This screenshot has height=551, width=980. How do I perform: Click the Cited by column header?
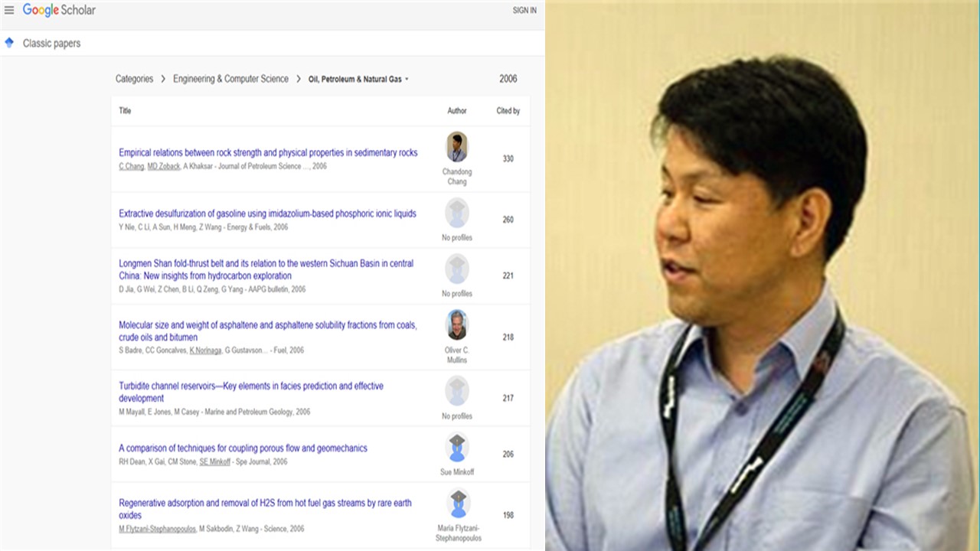point(508,111)
